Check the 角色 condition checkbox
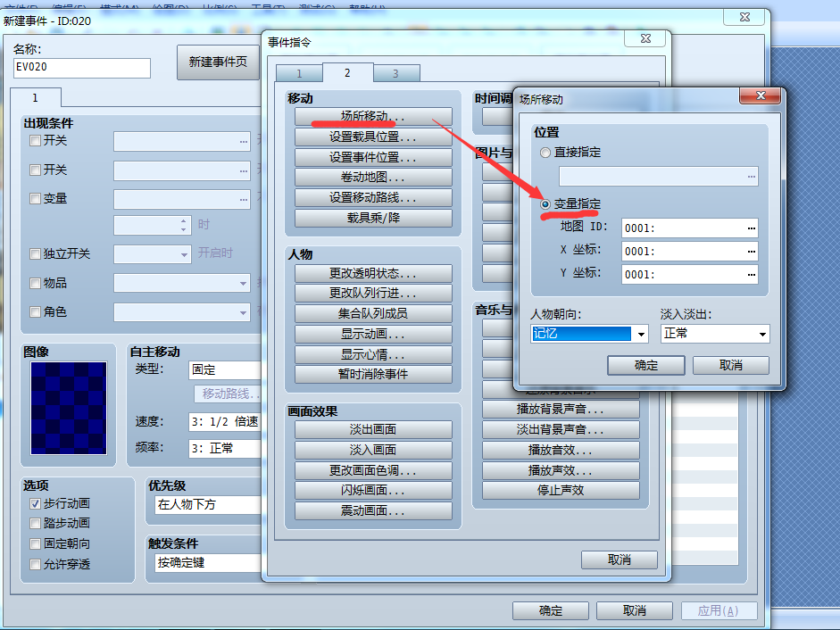840x630 pixels. [x=36, y=311]
